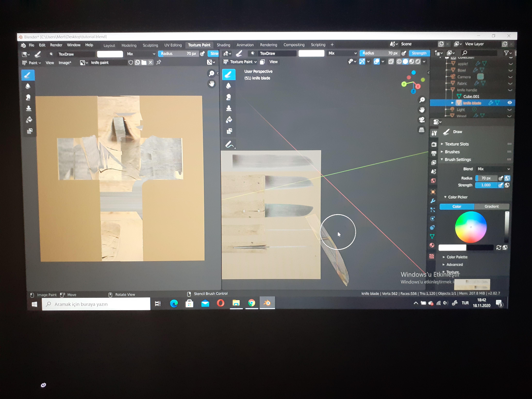Toggle strength pressure sensitivity in Brush Settings
Screen dimensions: 532x399
point(501,185)
